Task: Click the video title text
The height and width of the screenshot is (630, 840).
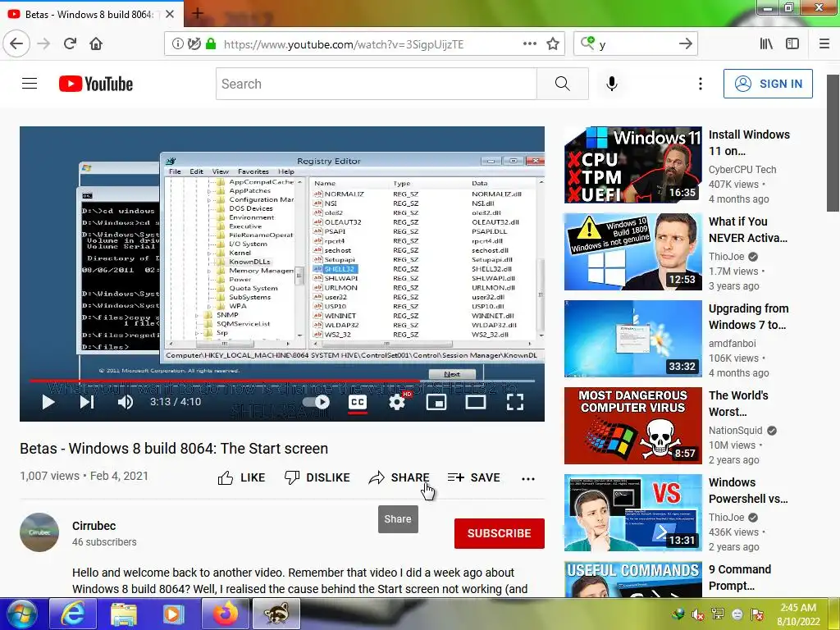Action: [174, 449]
